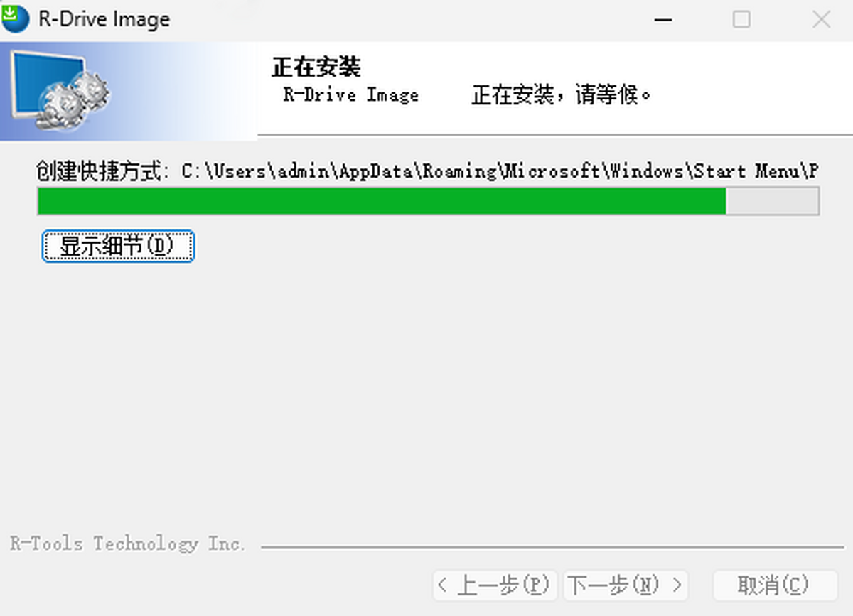Click the unfilled grey end of progress bar

[772, 201]
